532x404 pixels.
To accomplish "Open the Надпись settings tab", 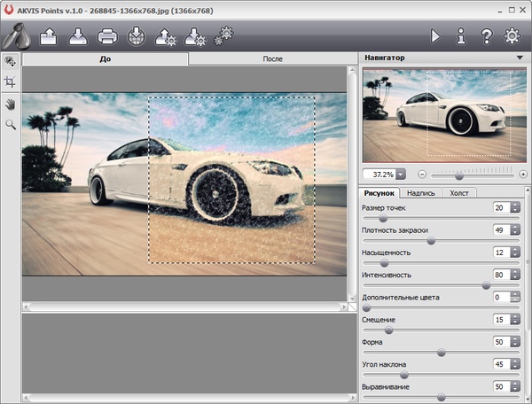I will [421, 192].
